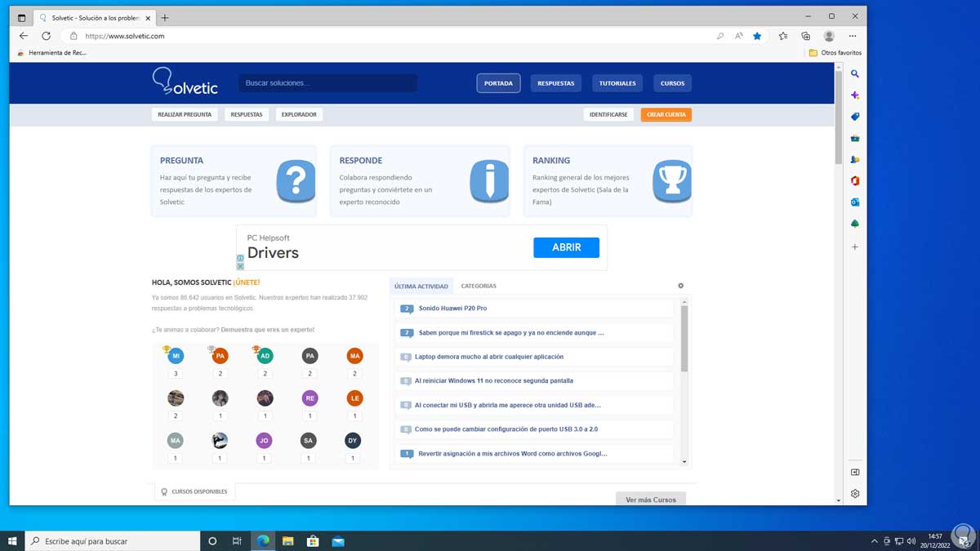Click the trophy Ranking icon

point(672,180)
